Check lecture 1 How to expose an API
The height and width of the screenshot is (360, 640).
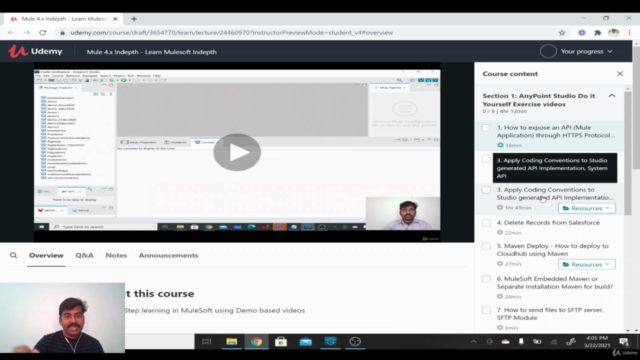486,128
